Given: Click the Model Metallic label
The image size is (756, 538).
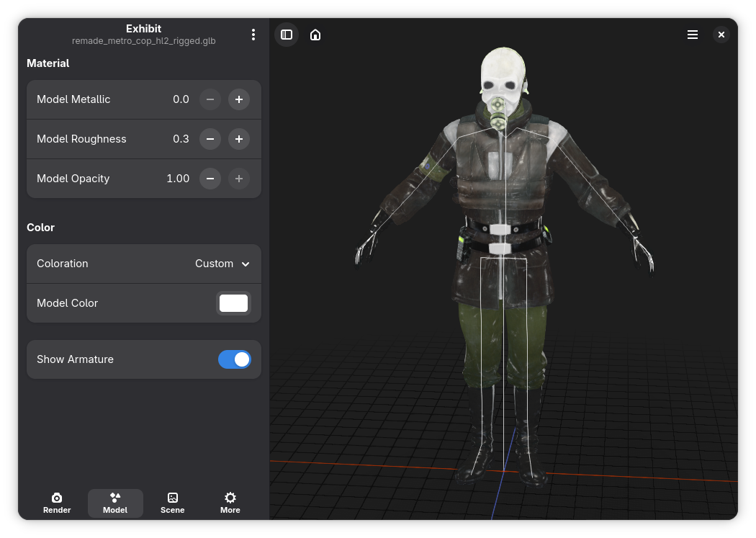Looking at the screenshot, I should point(73,99).
